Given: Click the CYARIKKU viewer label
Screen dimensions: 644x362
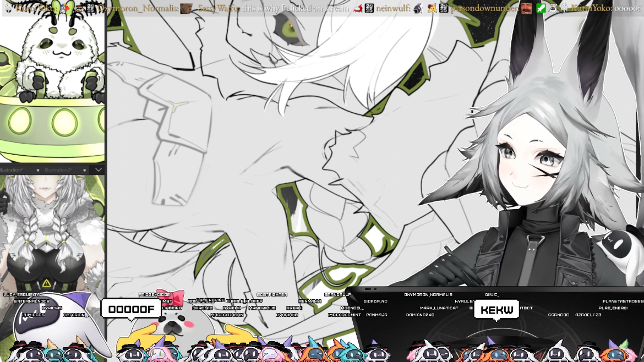Looking at the screenshot, I should point(287,315).
